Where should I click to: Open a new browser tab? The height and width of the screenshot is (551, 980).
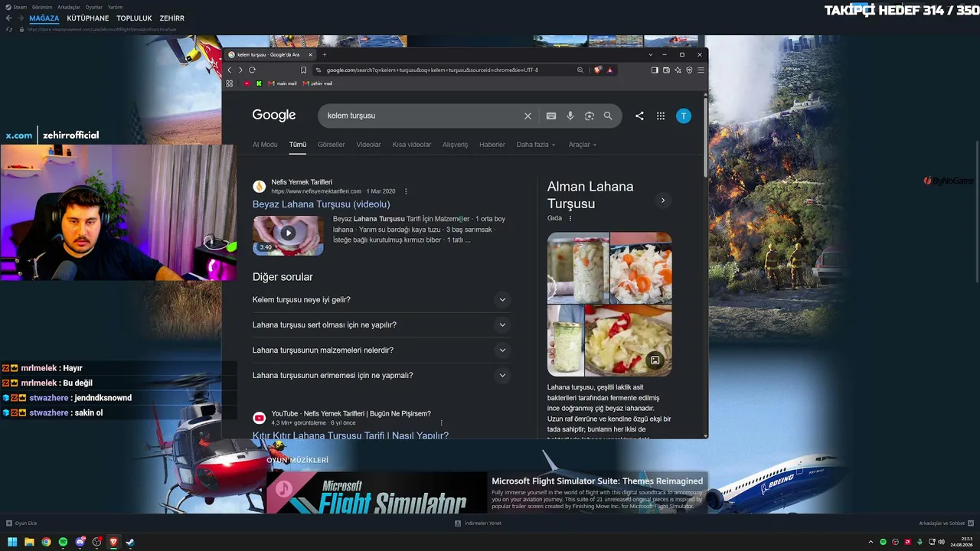[x=325, y=54]
